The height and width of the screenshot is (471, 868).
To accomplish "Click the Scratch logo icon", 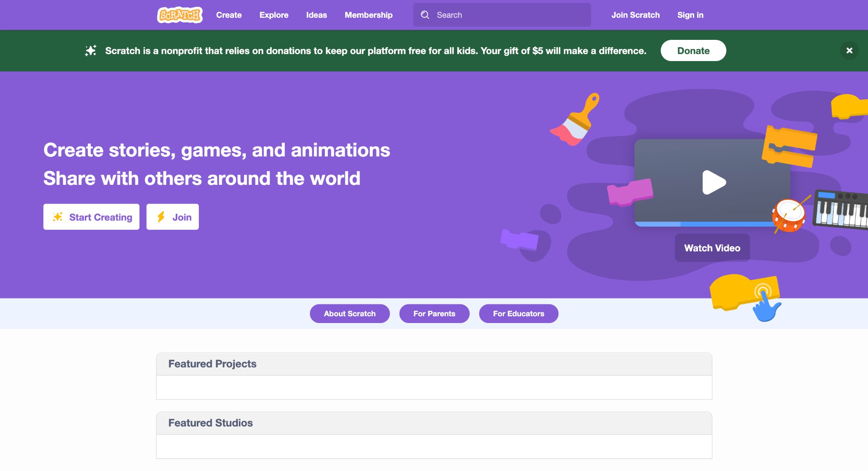I will point(180,15).
